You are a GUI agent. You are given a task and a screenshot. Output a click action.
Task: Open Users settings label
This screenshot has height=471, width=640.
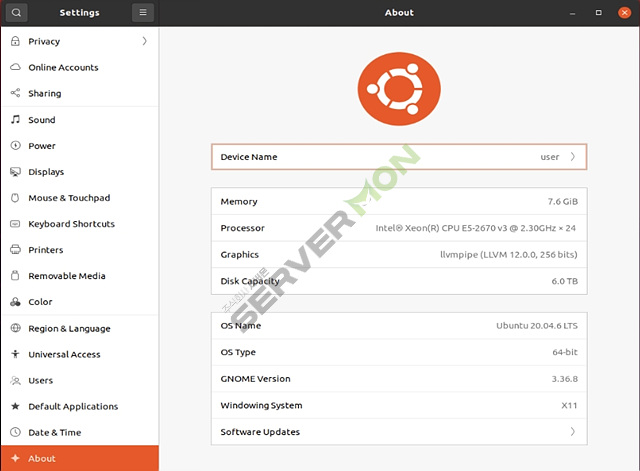(x=40, y=380)
